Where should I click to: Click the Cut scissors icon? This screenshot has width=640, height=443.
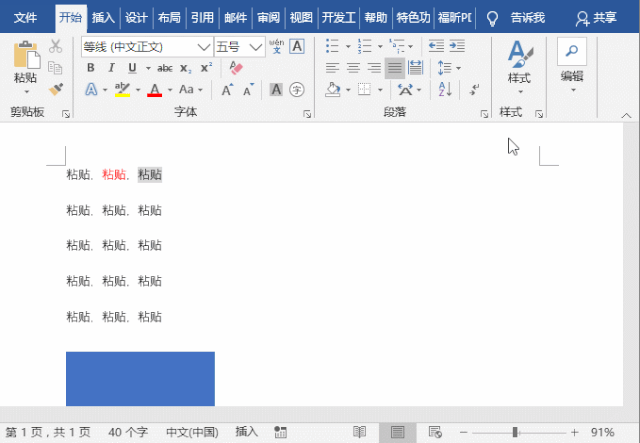tap(55, 47)
